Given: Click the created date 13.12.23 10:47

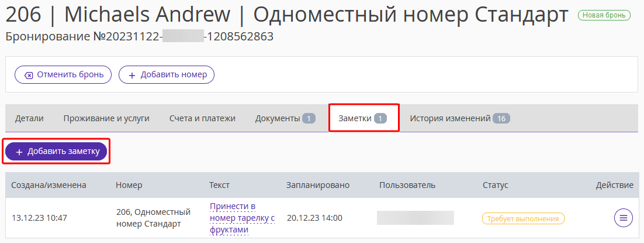Looking at the screenshot, I should 39,218.
